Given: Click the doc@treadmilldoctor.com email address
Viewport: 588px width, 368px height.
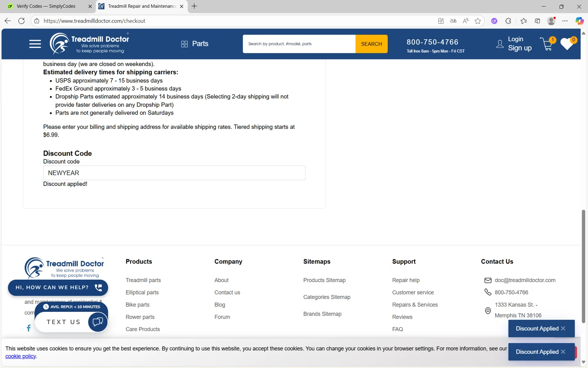Looking at the screenshot, I should point(525,280).
